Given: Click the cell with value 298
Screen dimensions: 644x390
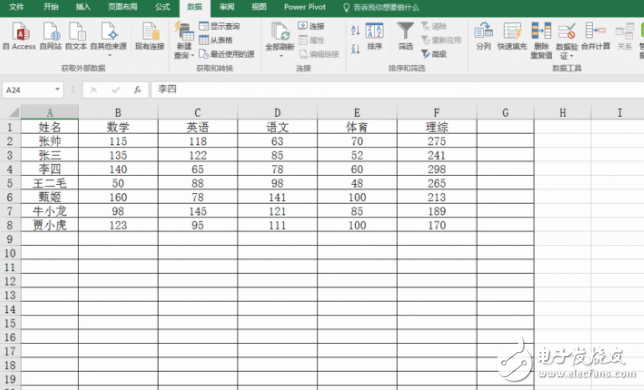Looking at the screenshot, I should coord(437,169).
